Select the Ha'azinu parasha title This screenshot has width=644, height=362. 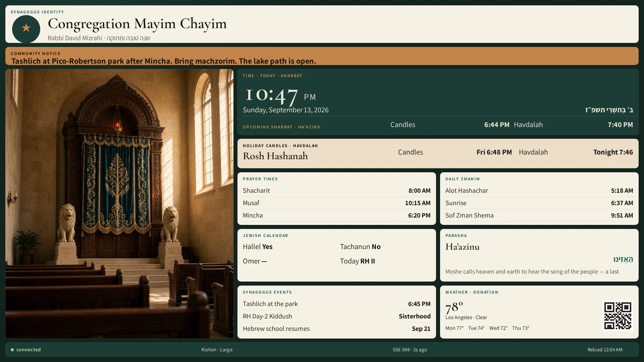463,247
